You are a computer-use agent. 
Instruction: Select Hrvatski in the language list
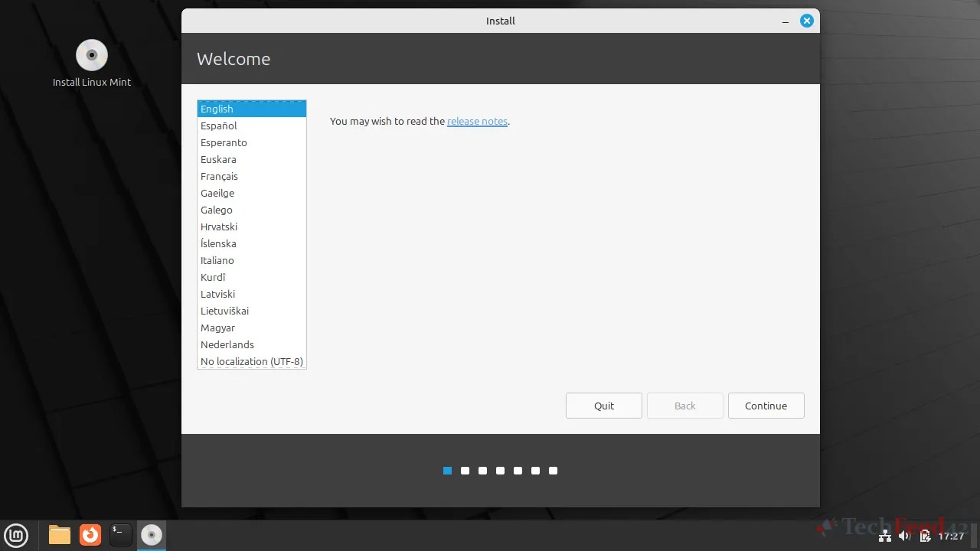coord(252,227)
